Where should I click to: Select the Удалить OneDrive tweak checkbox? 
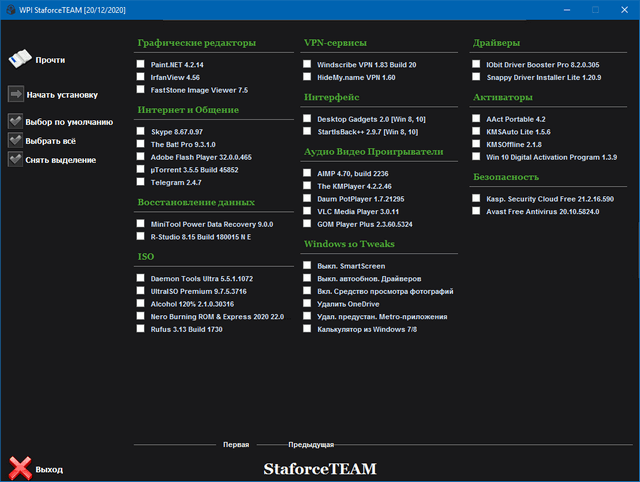pos(308,304)
